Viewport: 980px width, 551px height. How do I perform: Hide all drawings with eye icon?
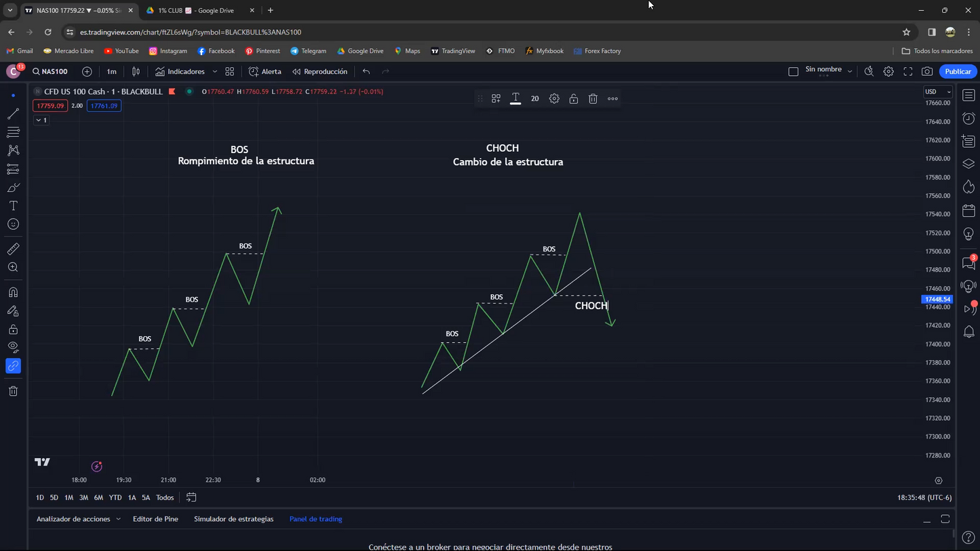pos(13,348)
